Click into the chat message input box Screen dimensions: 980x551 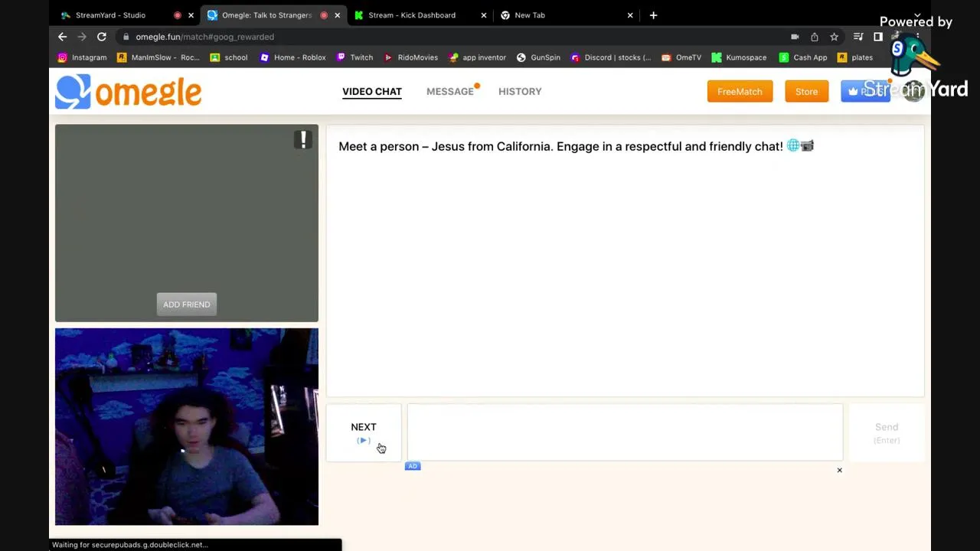(625, 432)
